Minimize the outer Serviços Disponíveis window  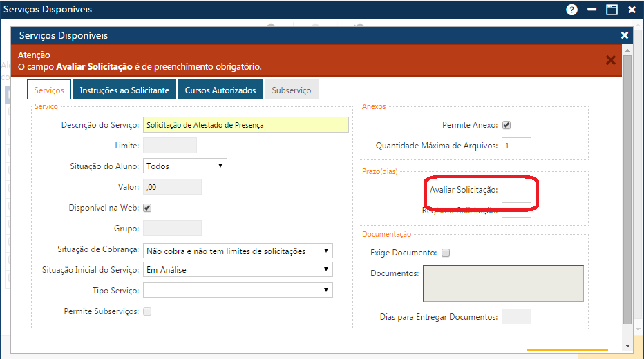pos(591,10)
